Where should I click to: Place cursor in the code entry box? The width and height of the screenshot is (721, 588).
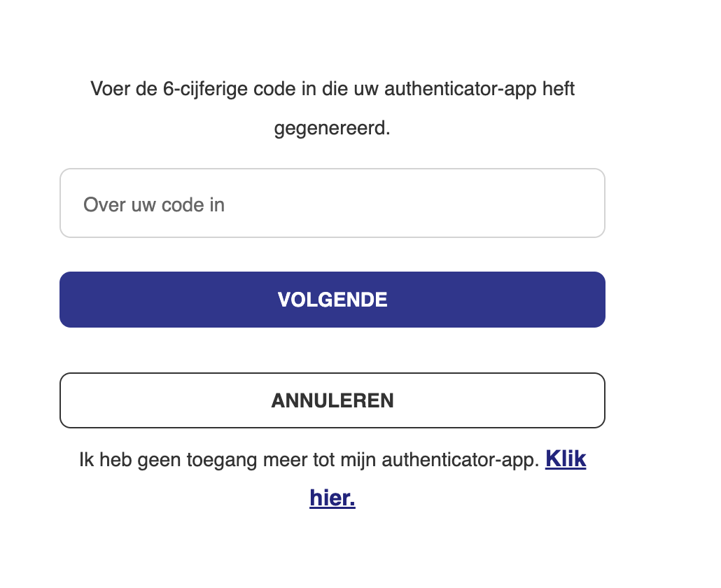[x=332, y=203]
